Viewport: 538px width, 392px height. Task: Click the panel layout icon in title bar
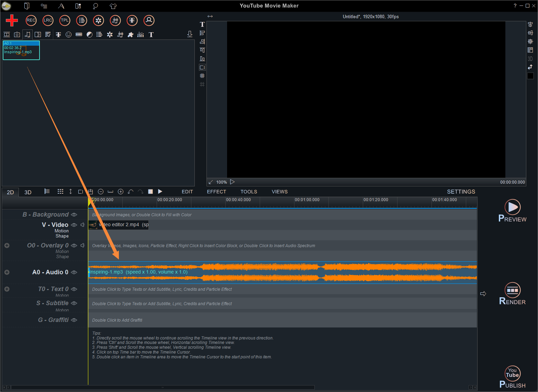pos(78,6)
